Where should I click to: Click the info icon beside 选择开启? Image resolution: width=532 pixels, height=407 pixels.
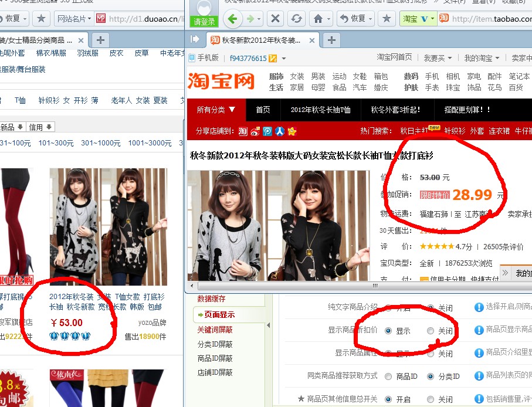click(x=479, y=307)
